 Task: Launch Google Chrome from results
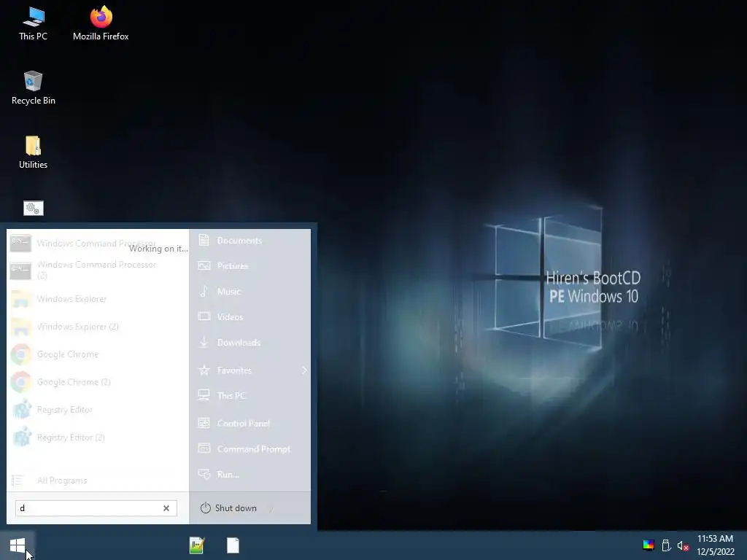(x=98, y=354)
